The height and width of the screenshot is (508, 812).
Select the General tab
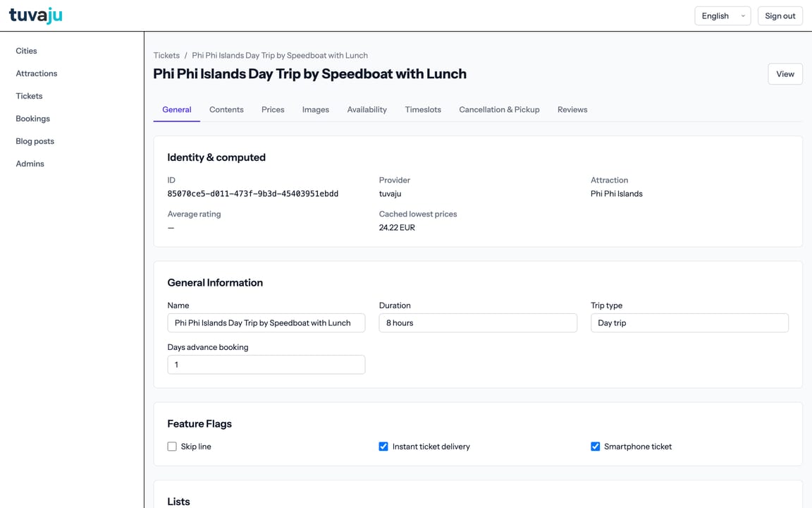click(177, 110)
